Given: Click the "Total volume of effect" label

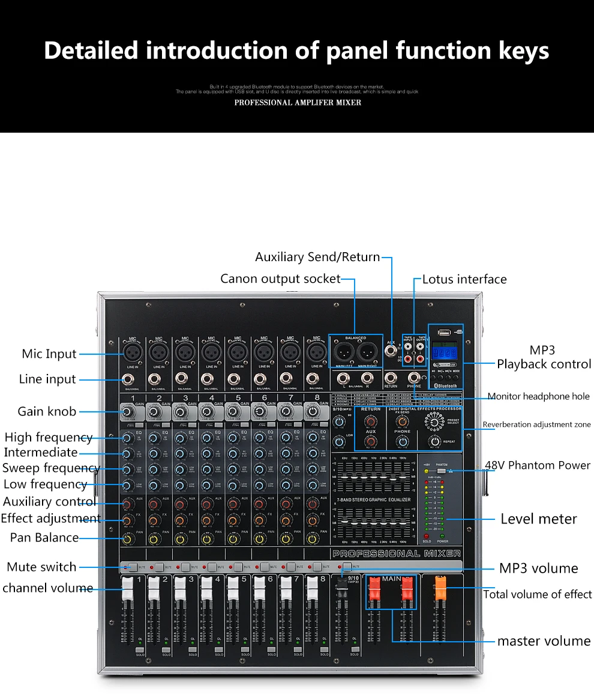Looking at the screenshot, I should click(538, 595).
